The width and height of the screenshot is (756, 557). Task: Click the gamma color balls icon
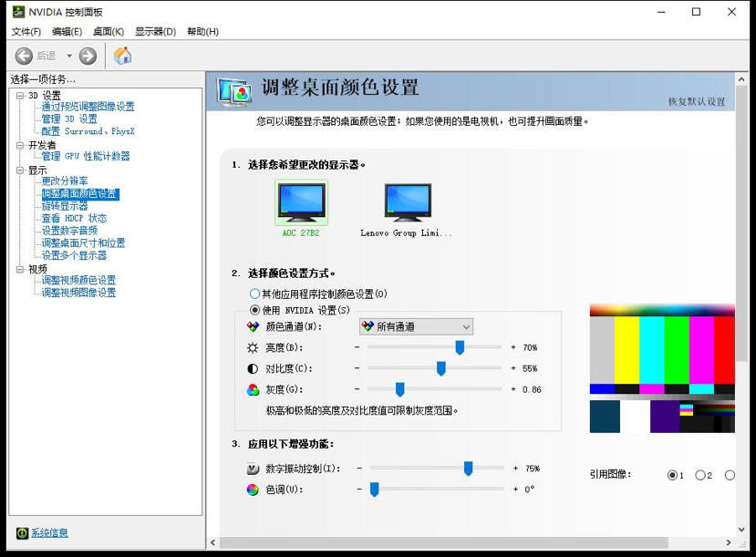point(253,389)
